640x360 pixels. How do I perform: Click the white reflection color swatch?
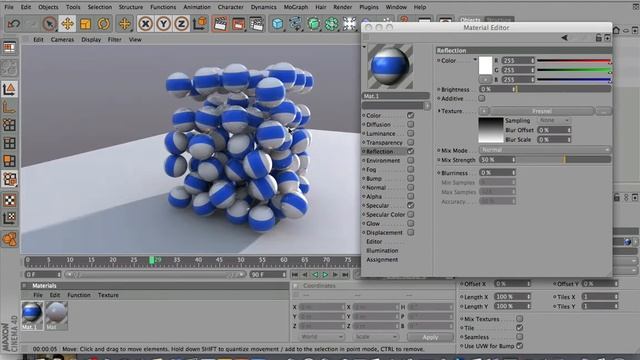pyautogui.click(x=485, y=66)
